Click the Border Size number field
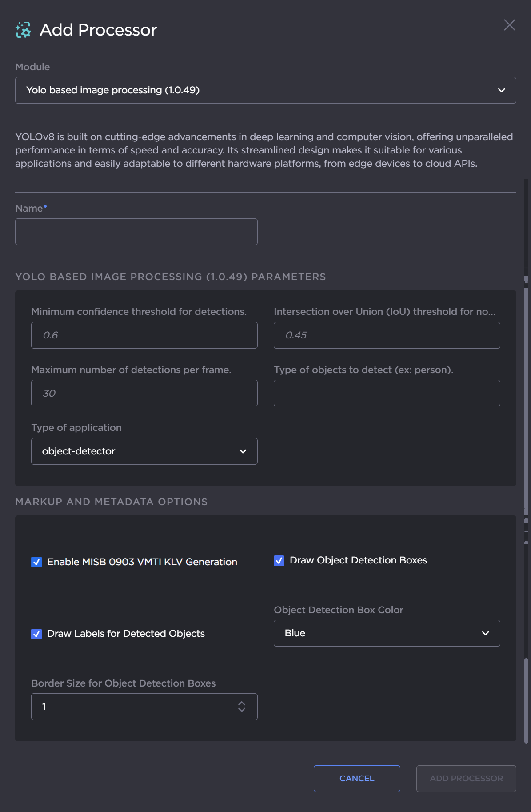 (133, 707)
